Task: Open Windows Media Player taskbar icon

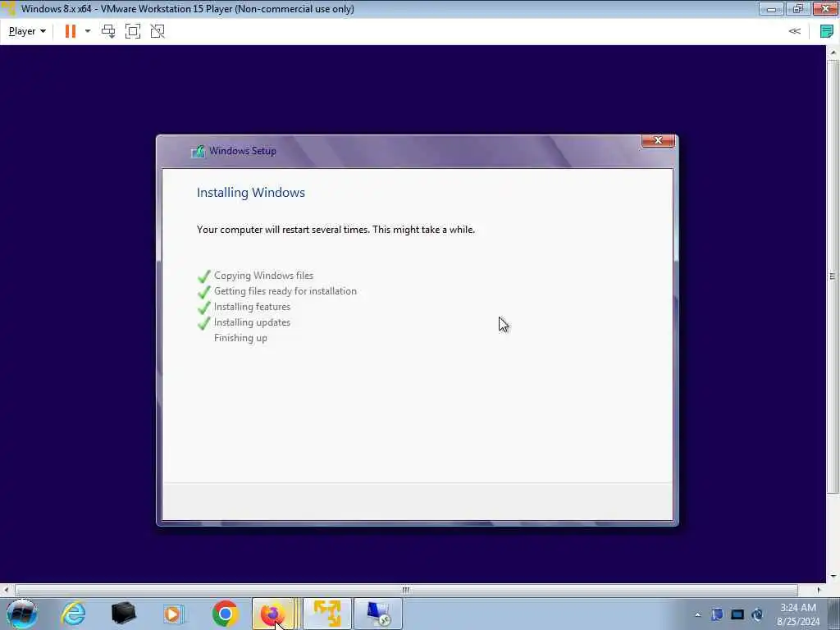Action: [x=174, y=614]
